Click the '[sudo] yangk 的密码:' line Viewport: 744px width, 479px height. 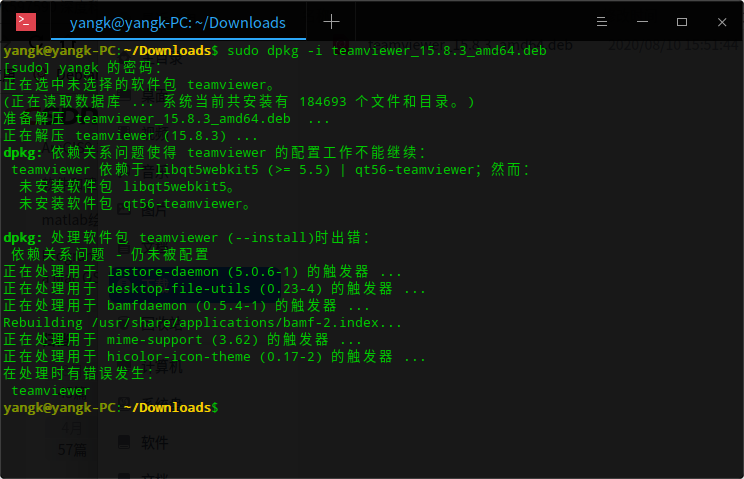(x=82, y=68)
